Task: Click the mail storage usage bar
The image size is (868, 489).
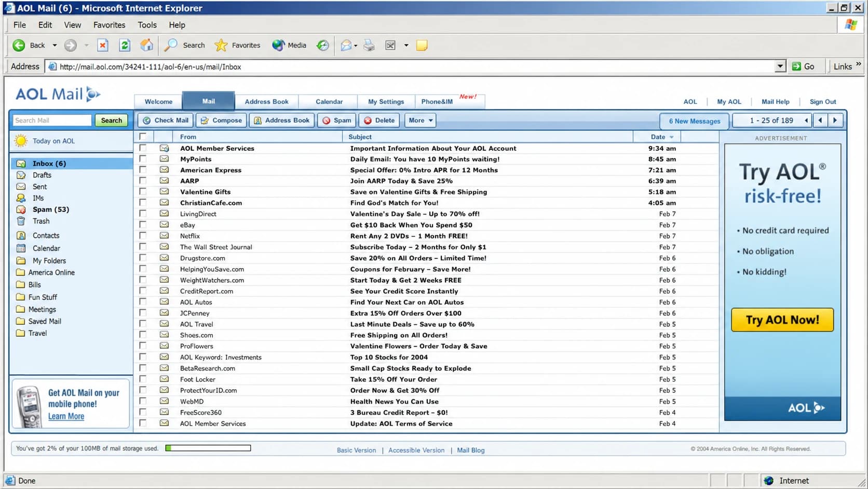Action: (x=208, y=448)
